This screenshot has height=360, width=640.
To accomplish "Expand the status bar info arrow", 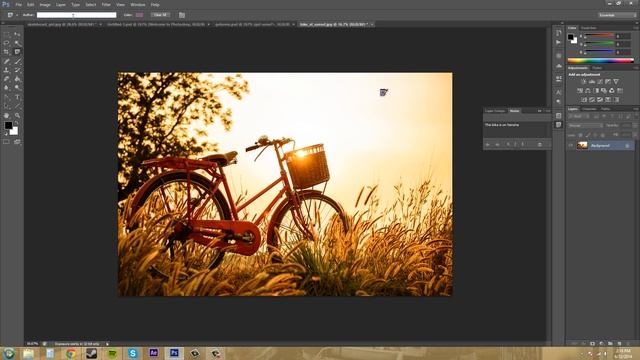I will pos(107,344).
